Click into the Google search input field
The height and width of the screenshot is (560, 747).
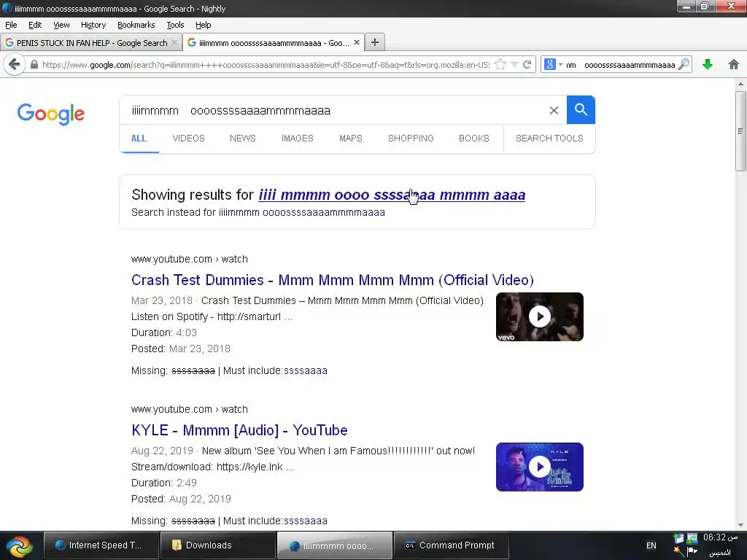pos(333,111)
